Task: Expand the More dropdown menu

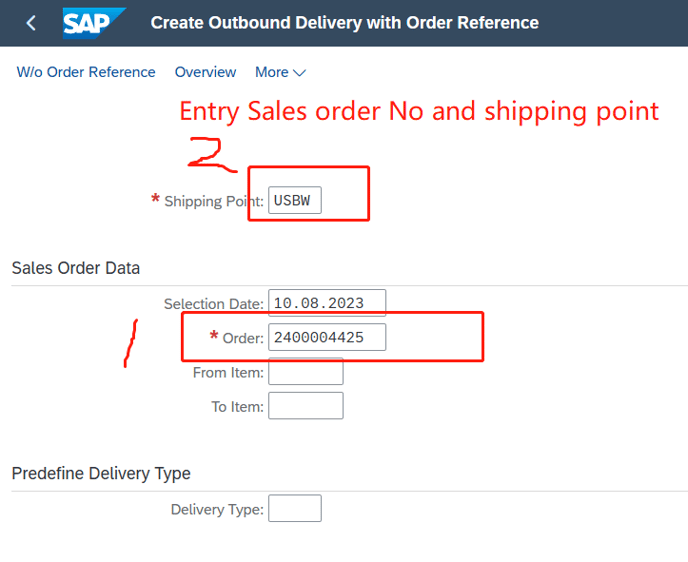Action: pyautogui.click(x=280, y=72)
